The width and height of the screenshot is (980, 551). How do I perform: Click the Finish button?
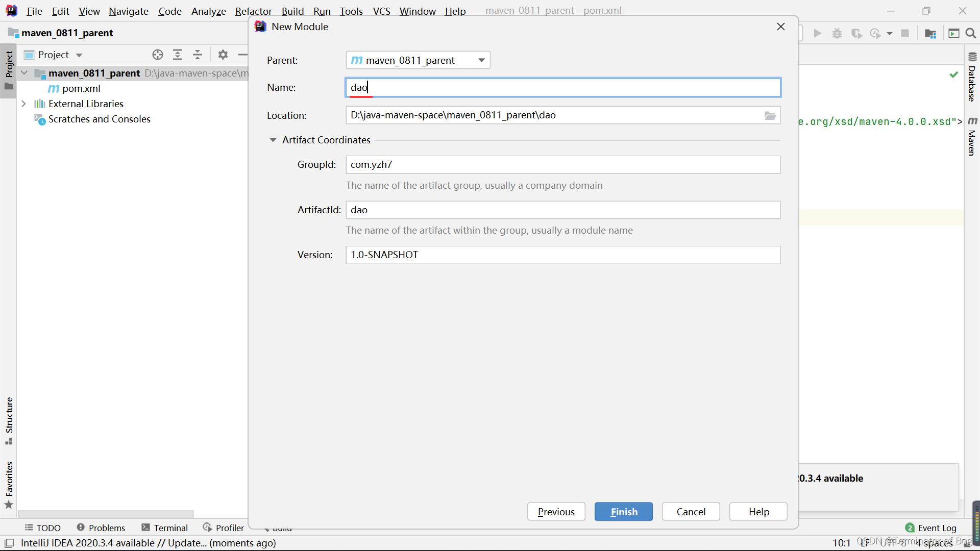click(623, 512)
